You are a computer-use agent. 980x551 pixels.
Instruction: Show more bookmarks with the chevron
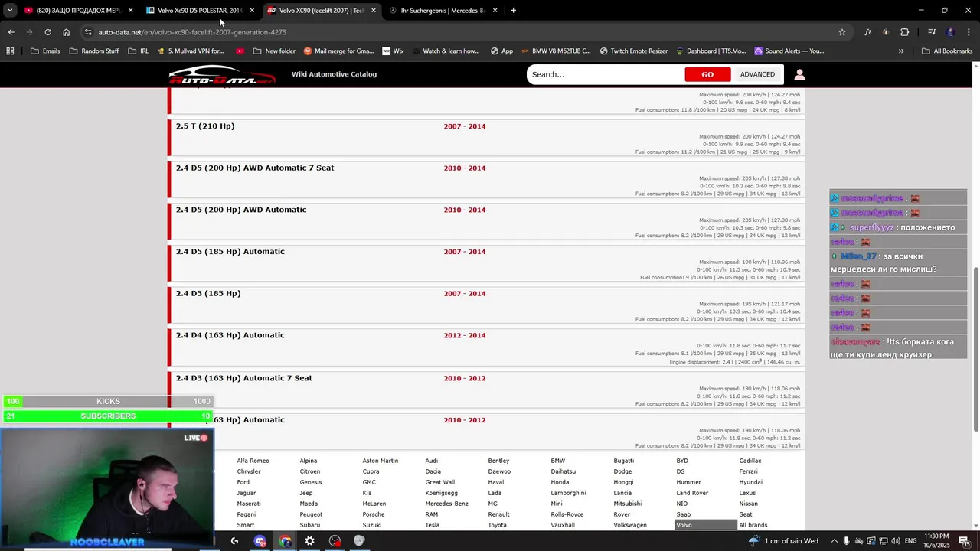click(901, 51)
